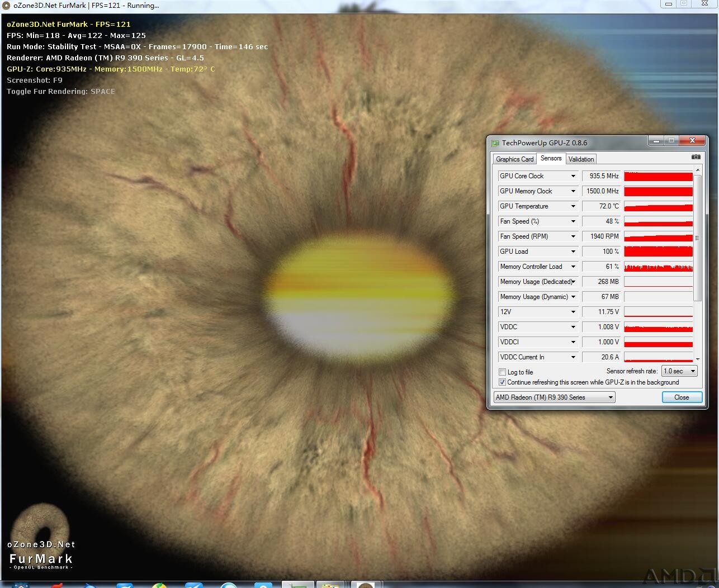The image size is (719, 588).
Task: Toggle Continue refreshing in background checkbox
Action: [x=502, y=382]
